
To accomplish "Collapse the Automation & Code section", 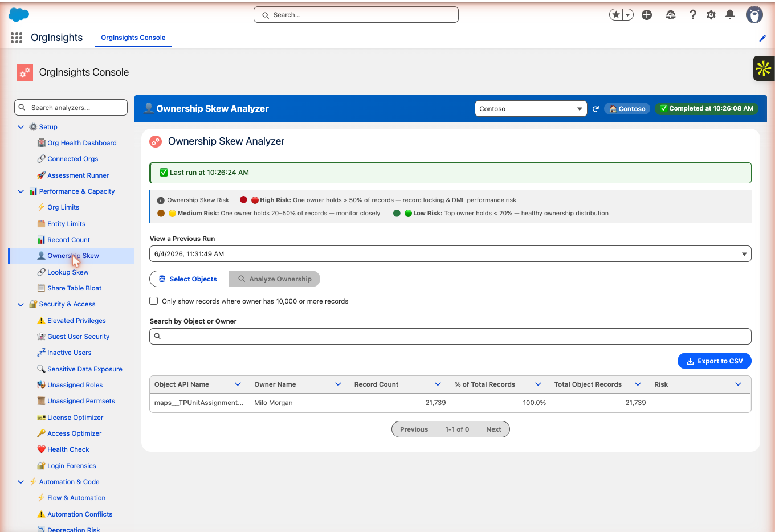I will click(21, 482).
